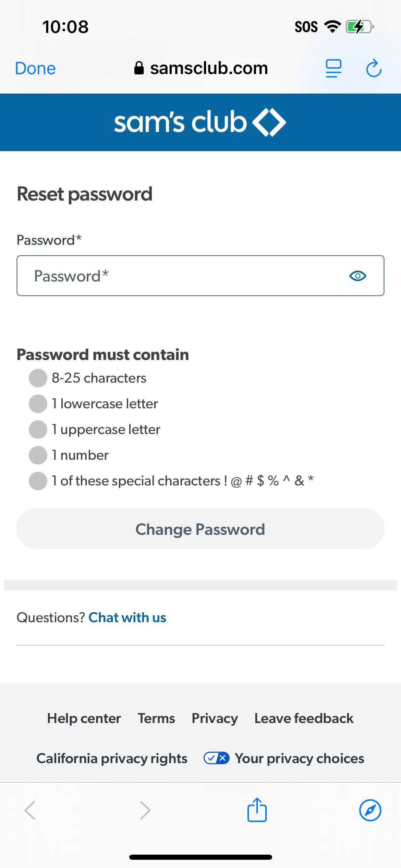The image size is (401, 868).
Task: Tap the padlock icon beside samsclub.com
Action: (x=139, y=68)
